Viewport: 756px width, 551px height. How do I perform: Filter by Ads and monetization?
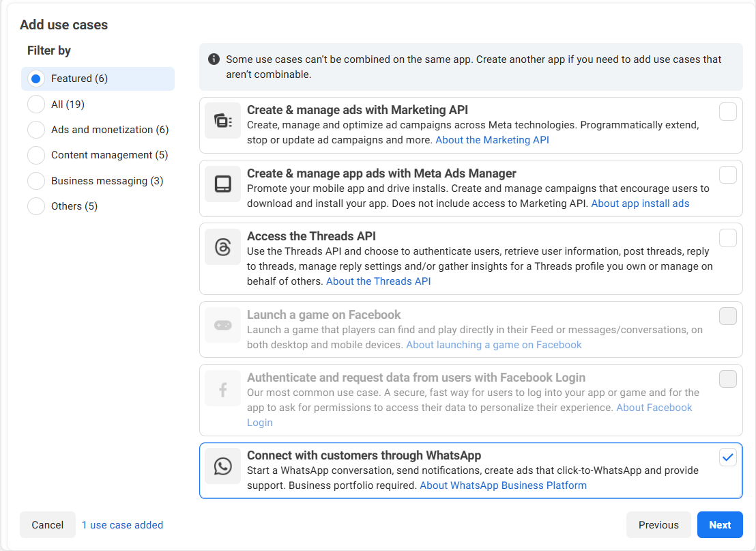[x=36, y=130]
